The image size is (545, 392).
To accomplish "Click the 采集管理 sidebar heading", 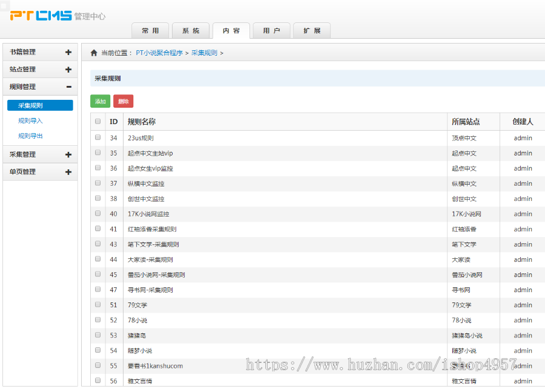I will pyautogui.click(x=22, y=154).
